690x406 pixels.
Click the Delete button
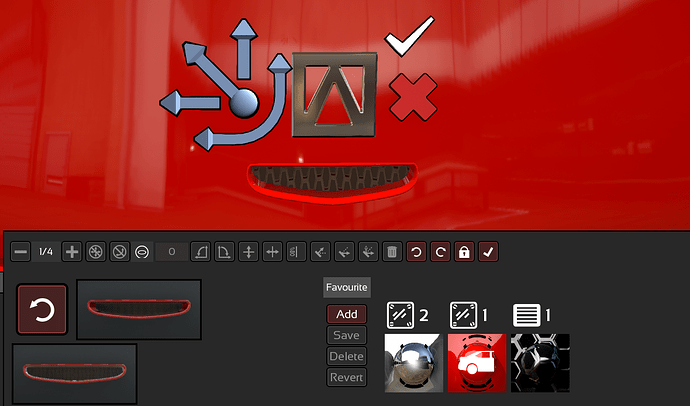coord(347,356)
